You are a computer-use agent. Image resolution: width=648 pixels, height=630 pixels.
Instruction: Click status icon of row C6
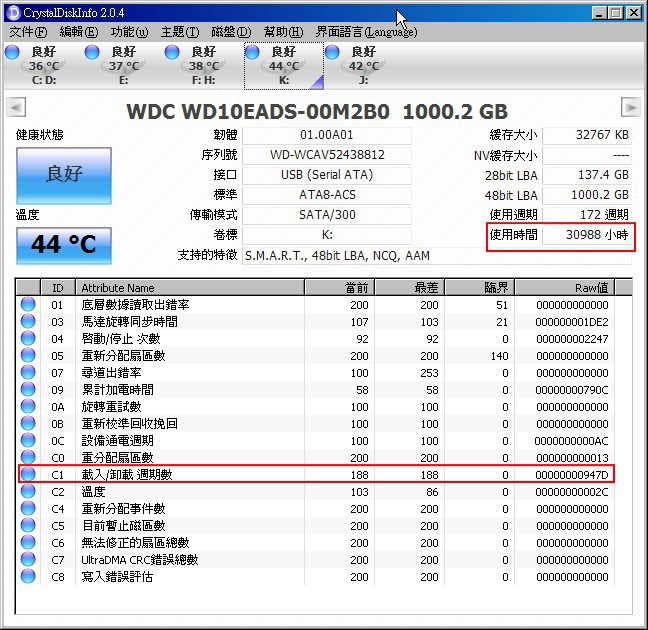coord(28,542)
